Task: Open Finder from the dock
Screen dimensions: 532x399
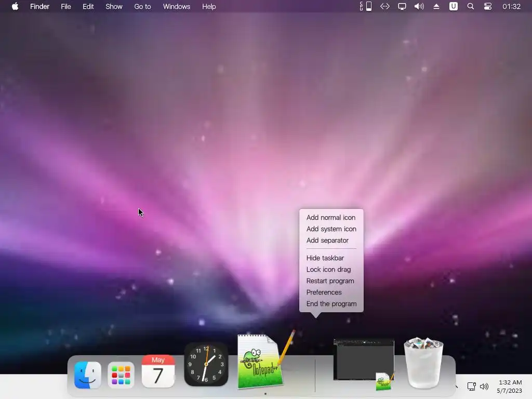Action: (87, 375)
